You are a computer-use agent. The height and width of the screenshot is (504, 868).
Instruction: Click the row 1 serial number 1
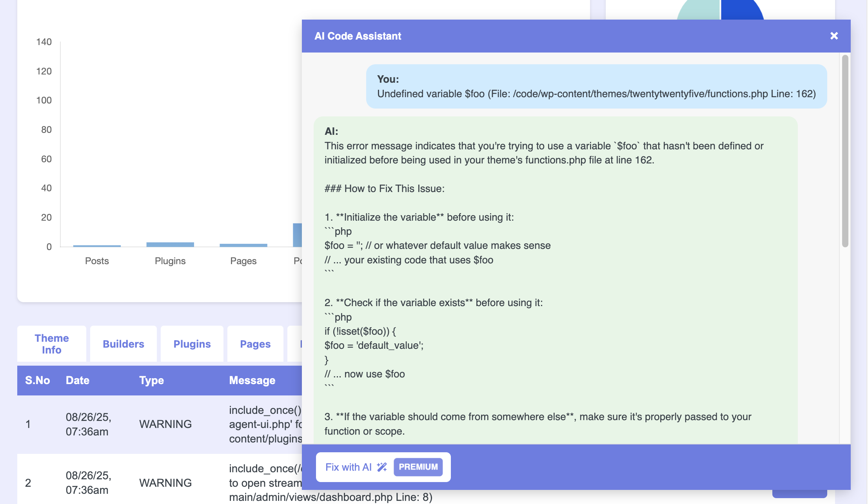(28, 424)
